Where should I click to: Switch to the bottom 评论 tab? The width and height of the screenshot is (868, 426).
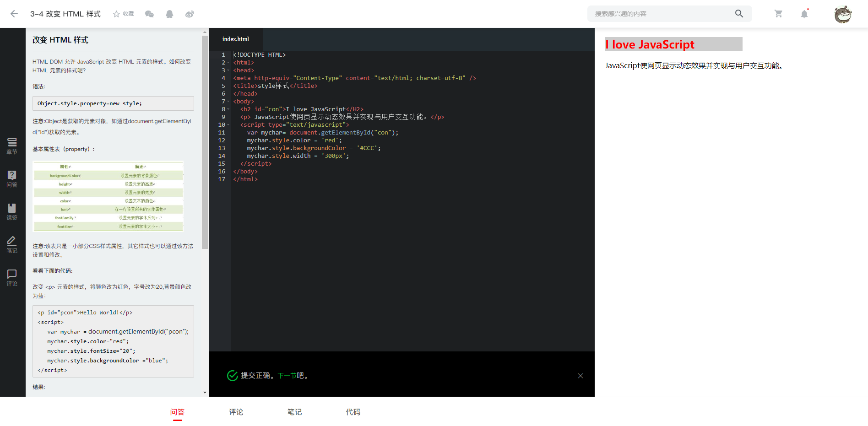236,412
